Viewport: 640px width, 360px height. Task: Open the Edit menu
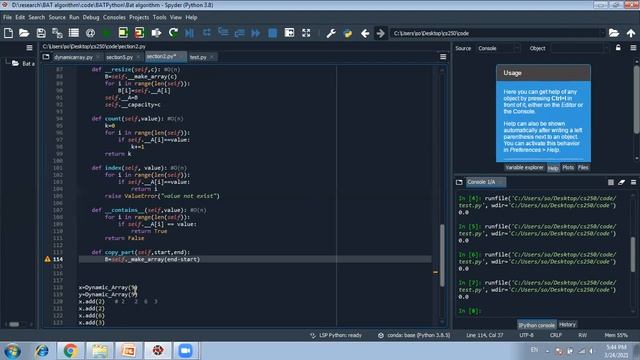click(x=20, y=17)
